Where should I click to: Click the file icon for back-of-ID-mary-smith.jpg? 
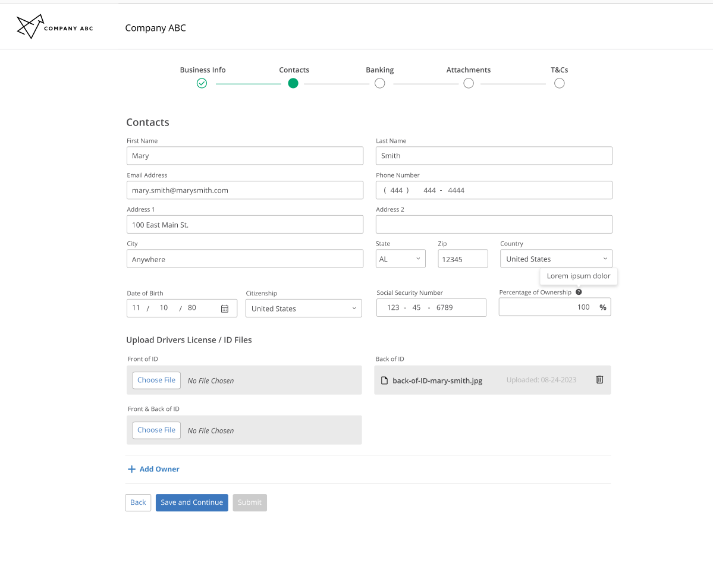click(x=384, y=381)
